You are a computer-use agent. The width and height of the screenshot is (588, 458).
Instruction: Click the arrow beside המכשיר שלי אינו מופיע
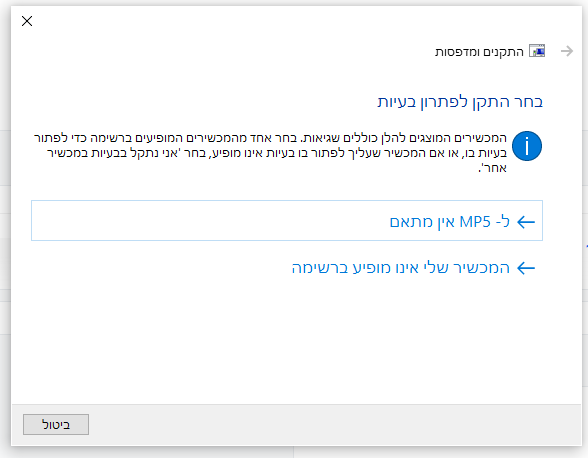526,268
